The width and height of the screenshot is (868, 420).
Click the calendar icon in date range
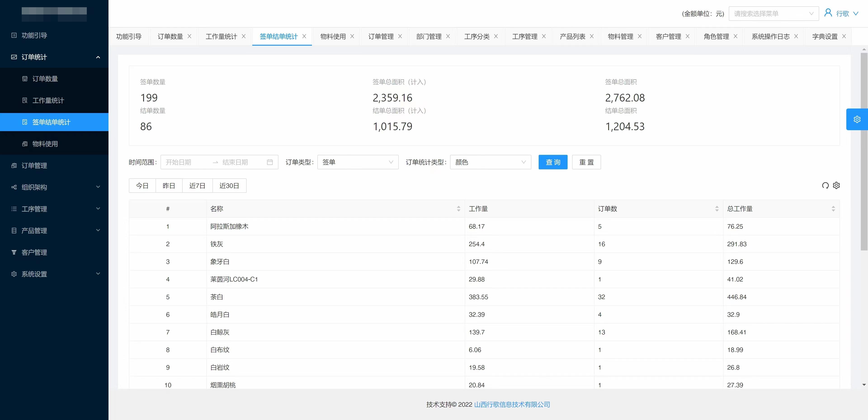270,162
